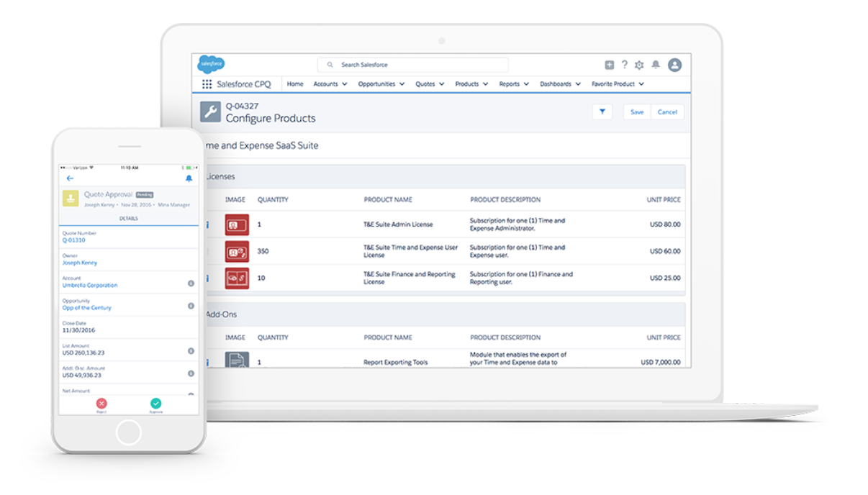The image size is (868, 495).
Task: Click info icon beside Admin License row
Action: 207,224
